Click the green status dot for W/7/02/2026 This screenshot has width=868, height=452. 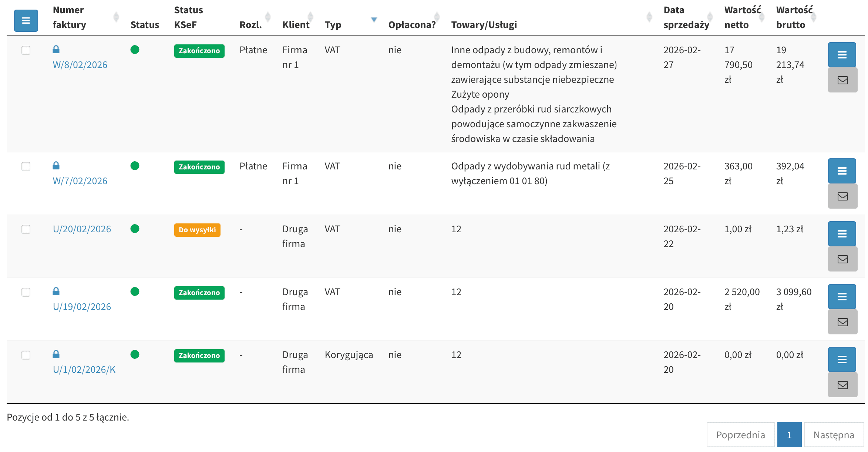tap(135, 166)
